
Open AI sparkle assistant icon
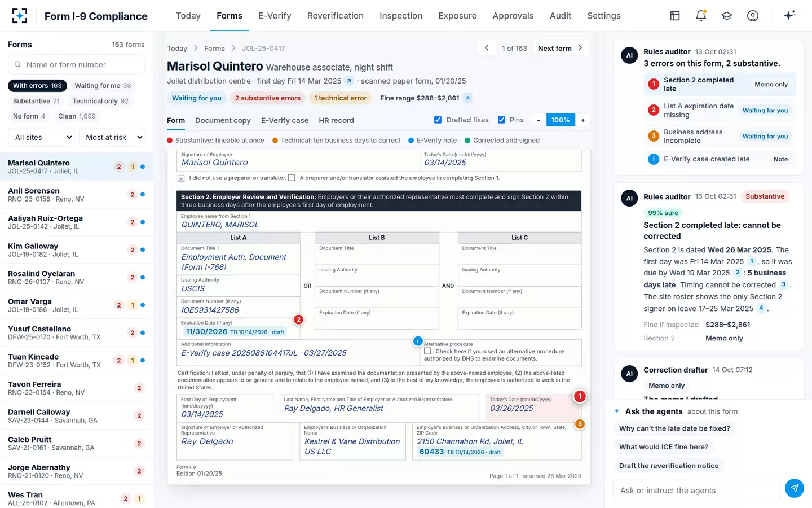pyautogui.click(x=789, y=15)
